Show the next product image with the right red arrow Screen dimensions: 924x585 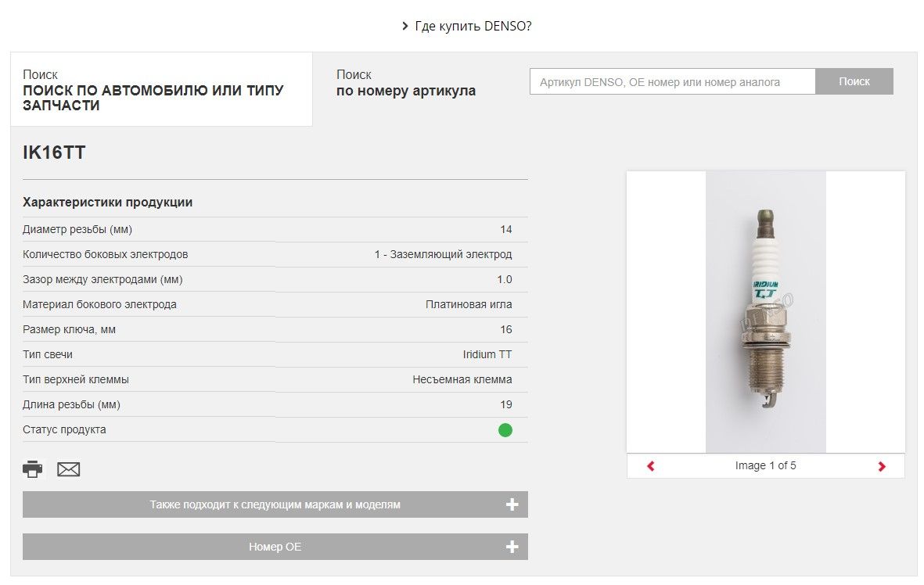coord(882,466)
